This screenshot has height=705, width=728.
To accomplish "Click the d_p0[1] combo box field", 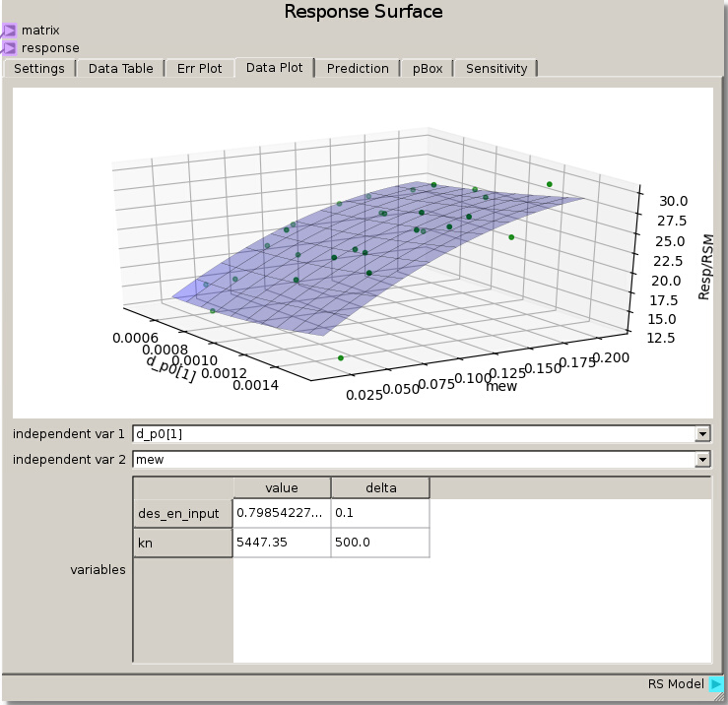I will point(414,434).
